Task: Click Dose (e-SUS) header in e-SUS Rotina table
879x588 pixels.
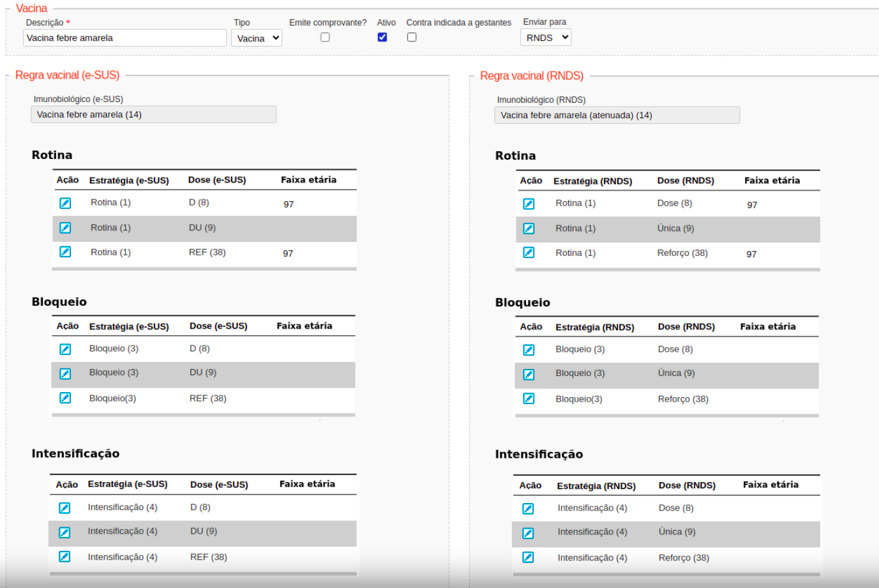Action: tap(217, 180)
